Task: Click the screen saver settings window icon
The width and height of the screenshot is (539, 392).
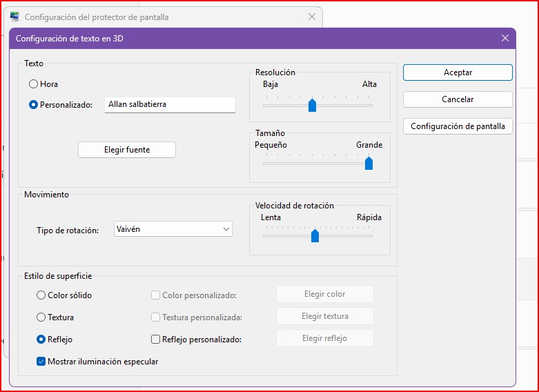Action: pos(14,17)
